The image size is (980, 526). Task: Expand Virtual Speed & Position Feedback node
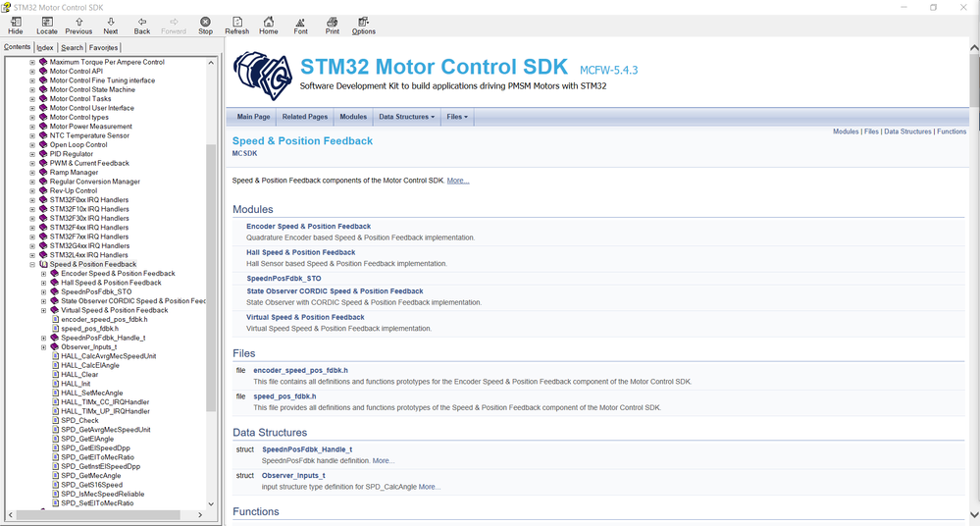44,310
